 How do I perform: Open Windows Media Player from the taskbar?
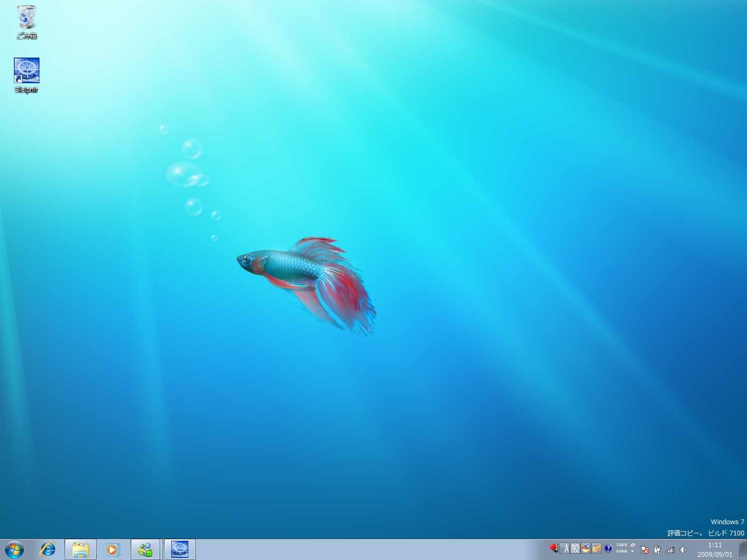tap(113, 549)
